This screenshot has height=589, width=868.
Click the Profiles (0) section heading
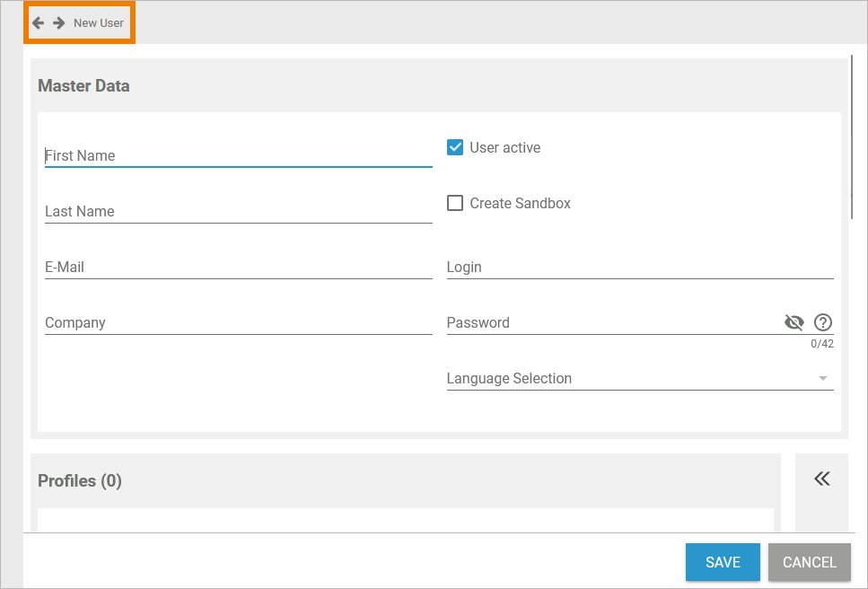(80, 480)
